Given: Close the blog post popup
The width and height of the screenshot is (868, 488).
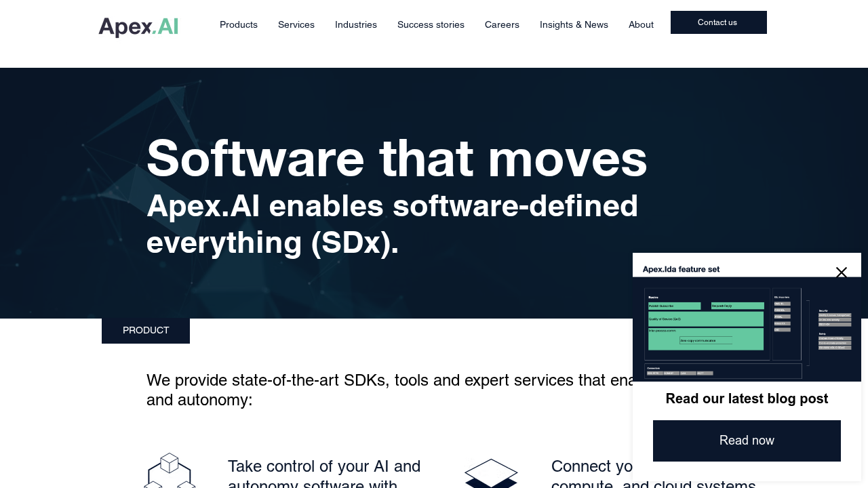Looking at the screenshot, I should pos(841,272).
